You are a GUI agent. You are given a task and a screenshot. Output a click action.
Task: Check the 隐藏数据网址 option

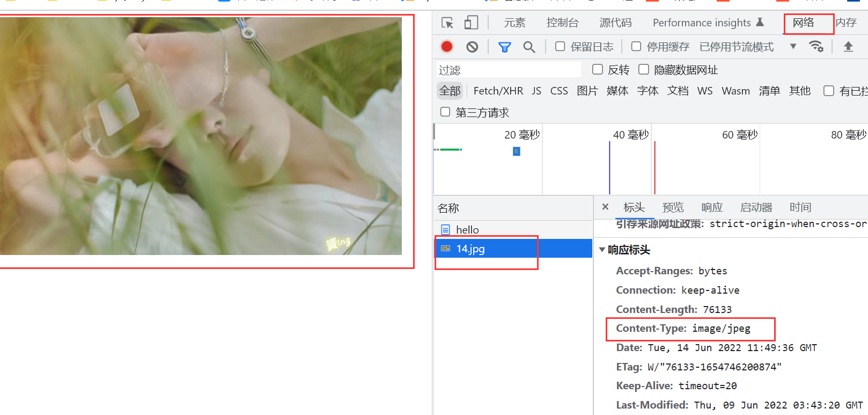pyautogui.click(x=644, y=69)
